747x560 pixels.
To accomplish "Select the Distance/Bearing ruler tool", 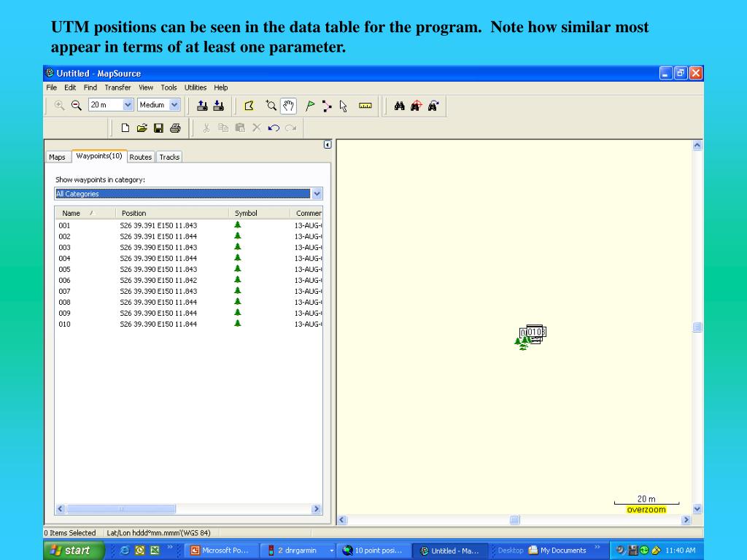I will coord(365,106).
